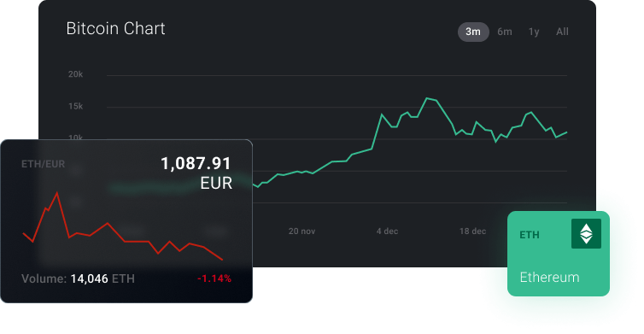Switch chart range to 1y

534,32
